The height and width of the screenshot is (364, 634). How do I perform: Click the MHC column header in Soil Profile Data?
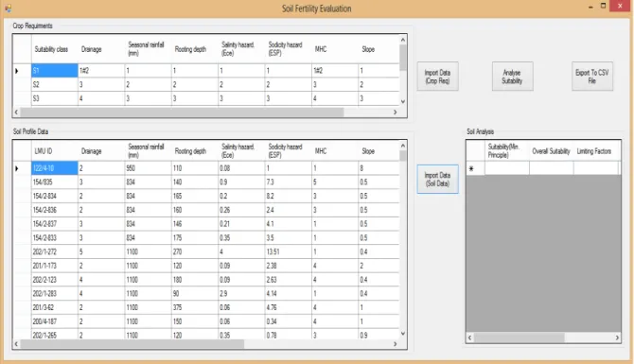pos(334,151)
